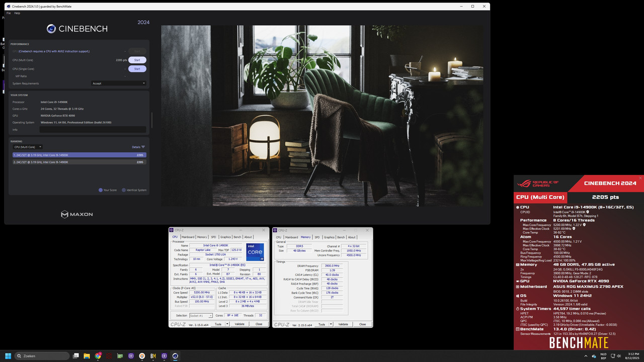The height and width of the screenshot is (362, 644).
Task: Open the Tools arrow in the CPU-Z CPU window
Action: click(227, 324)
